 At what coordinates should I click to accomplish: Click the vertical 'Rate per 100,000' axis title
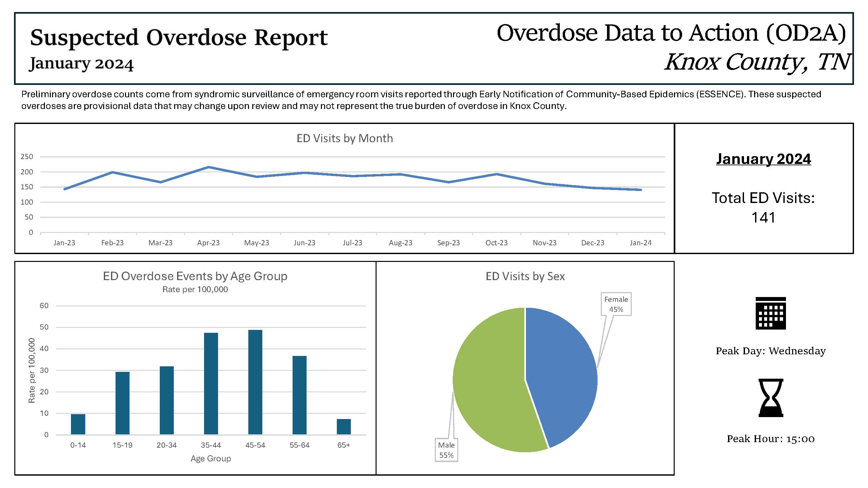[32, 371]
